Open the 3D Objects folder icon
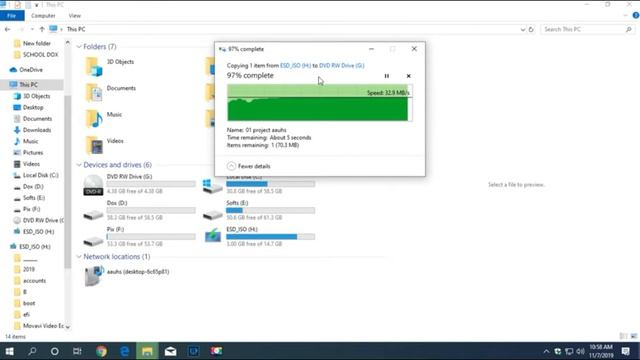The height and width of the screenshot is (360, 640). pyautogui.click(x=94, y=67)
